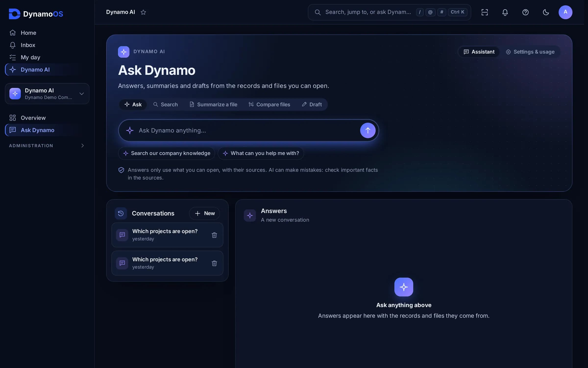Viewport: 588px width, 368px height.
Task: Select Dynamo AI in sidebar navigation
Action: point(47,69)
